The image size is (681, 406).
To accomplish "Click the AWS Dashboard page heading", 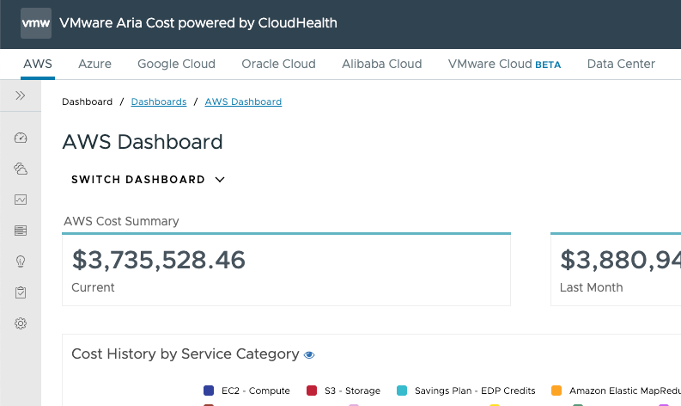I will click(x=142, y=142).
